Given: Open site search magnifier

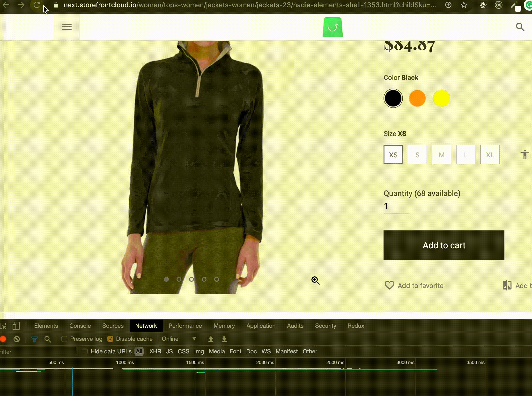Looking at the screenshot, I should pyautogui.click(x=520, y=27).
